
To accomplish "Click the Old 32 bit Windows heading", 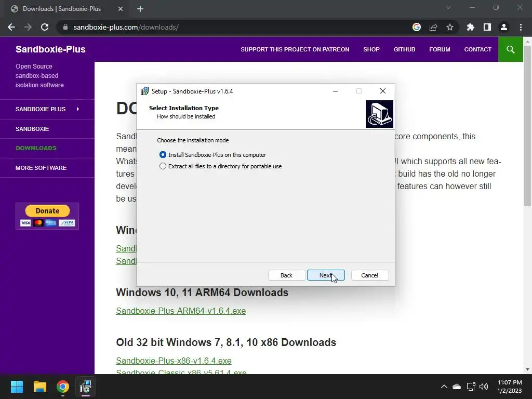I will (x=226, y=342).
